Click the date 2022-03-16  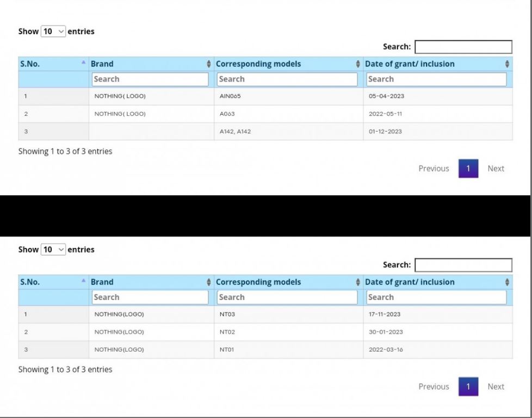[x=386, y=350]
